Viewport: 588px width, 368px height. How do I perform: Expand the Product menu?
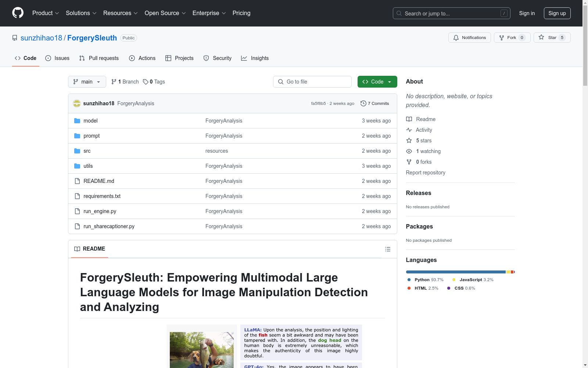[x=46, y=13]
